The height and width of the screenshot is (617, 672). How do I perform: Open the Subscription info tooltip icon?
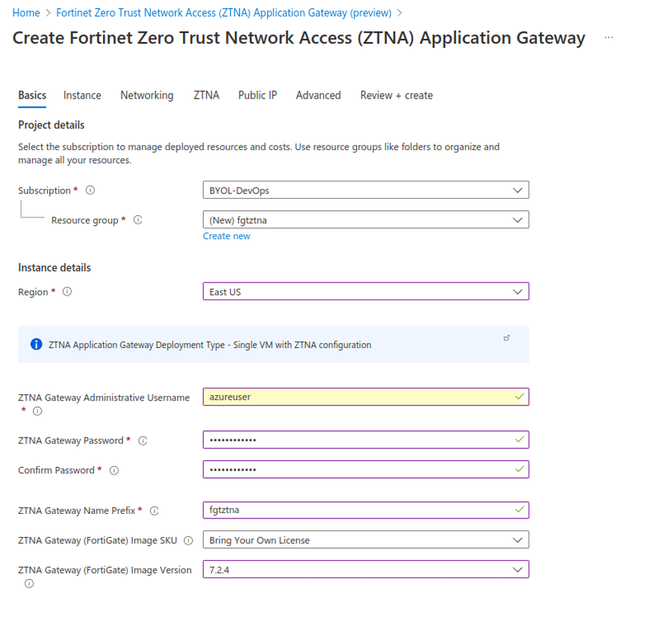89,190
